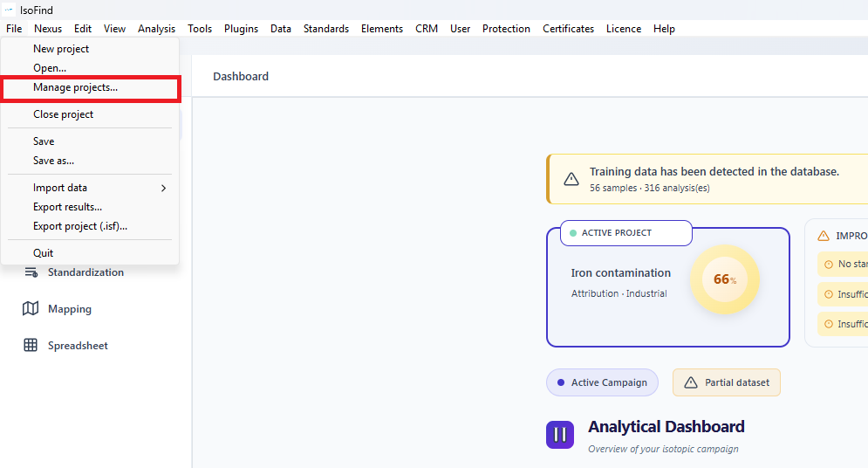Open the Edit menu
Image resolution: width=868 pixels, height=468 pixels.
pyautogui.click(x=83, y=29)
